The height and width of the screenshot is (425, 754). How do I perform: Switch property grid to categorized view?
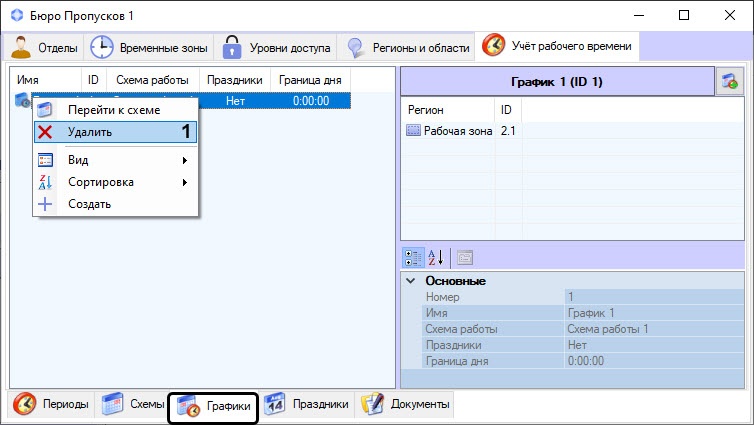[x=413, y=256]
